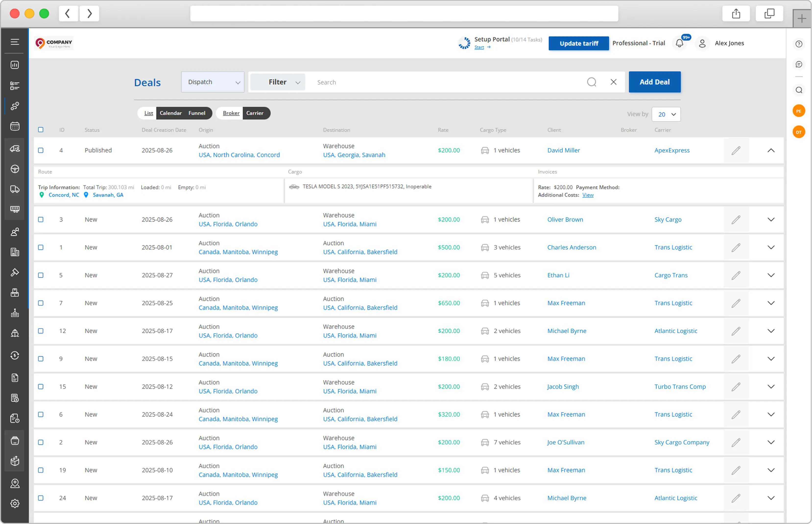Click the browser share icon
812x524 pixels.
pos(736,14)
